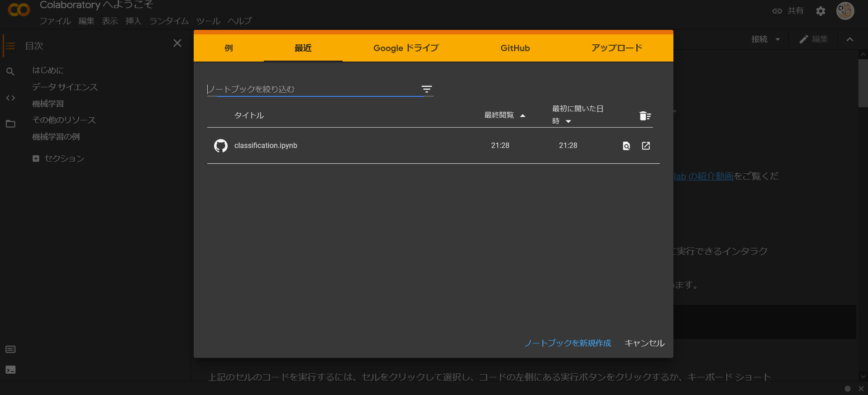868x395 pixels.
Task: Open the files folder icon in sidebar
Action: [10, 124]
